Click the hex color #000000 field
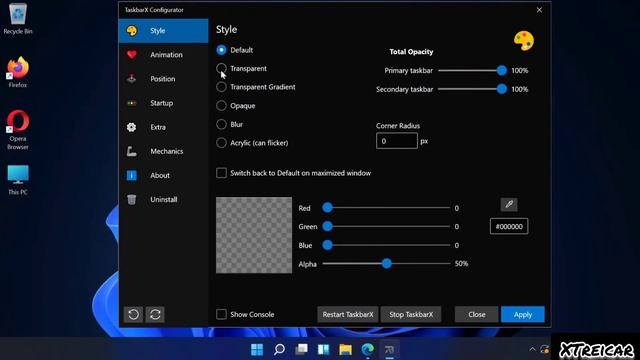 509,227
